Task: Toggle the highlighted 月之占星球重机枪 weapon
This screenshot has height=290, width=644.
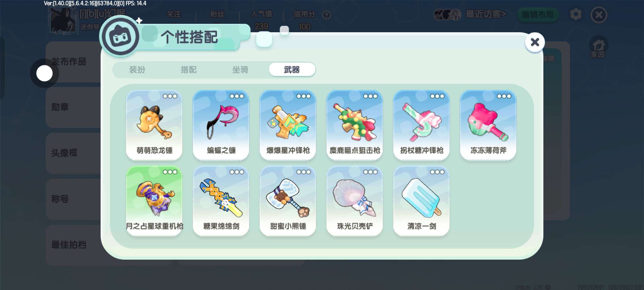Action: click(x=154, y=201)
